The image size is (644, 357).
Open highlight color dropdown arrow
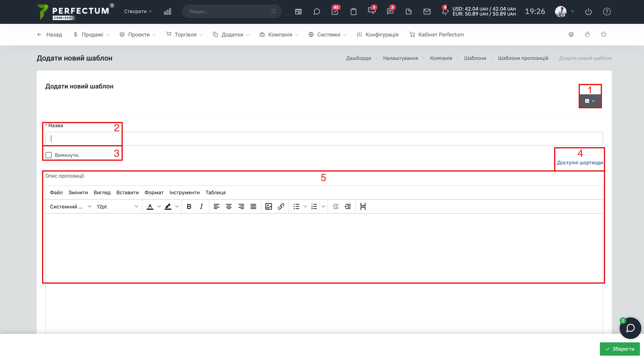(177, 206)
